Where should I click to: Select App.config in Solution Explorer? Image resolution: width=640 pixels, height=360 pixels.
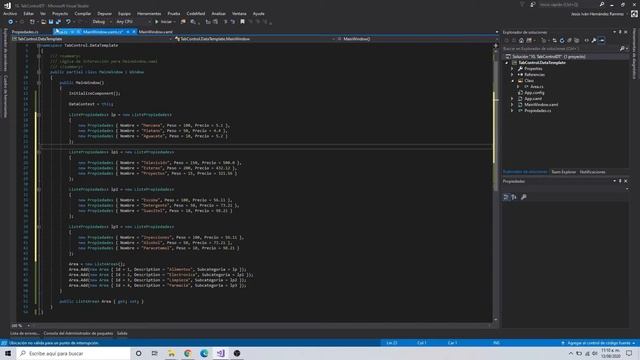534,93
